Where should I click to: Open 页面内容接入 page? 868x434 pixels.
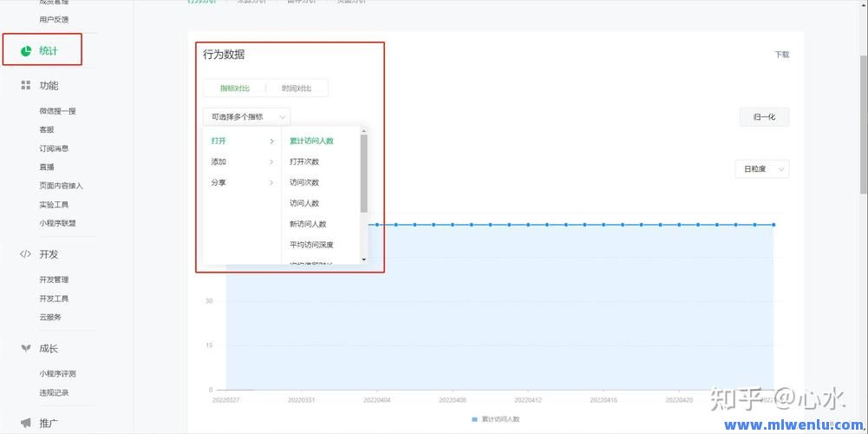(x=61, y=186)
